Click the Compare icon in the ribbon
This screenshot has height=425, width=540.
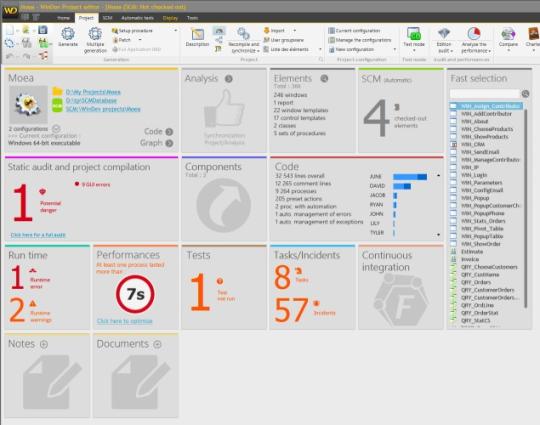tap(508, 34)
